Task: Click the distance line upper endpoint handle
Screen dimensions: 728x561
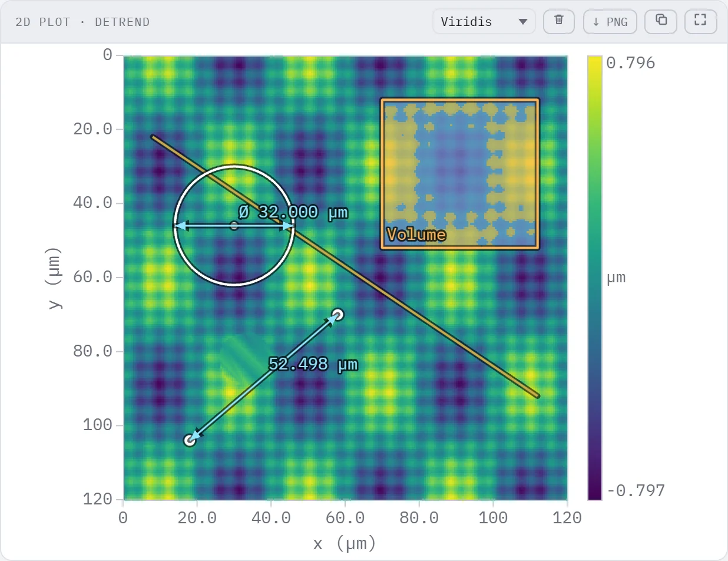Action: 337,314
